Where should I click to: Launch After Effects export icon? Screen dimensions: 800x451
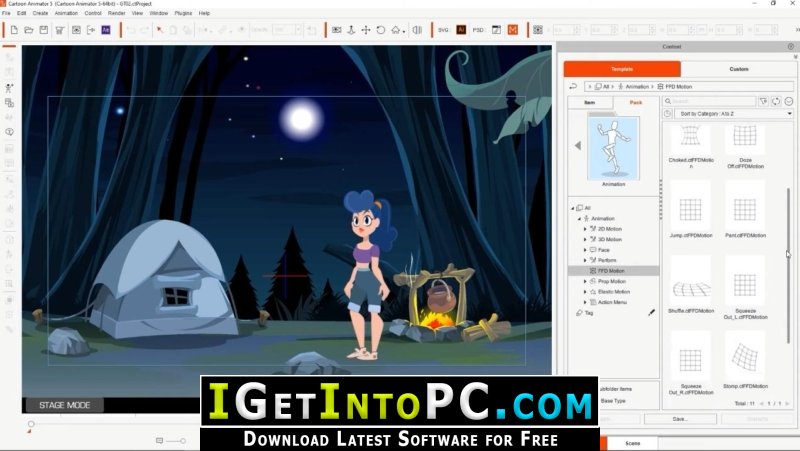click(x=106, y=30)
